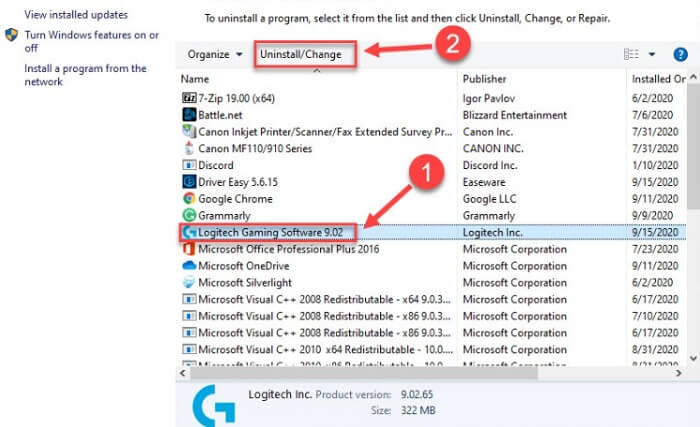The height and width of the screenshot is (427, 700).
Task: Select the Canon MF110/910 Series entry name
Action: tap(255, 148)
